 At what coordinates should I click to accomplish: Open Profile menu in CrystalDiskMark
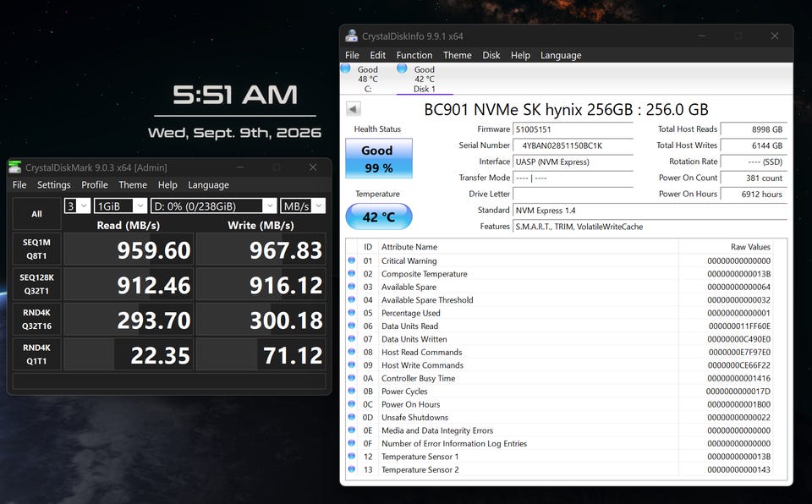[94, 184]
